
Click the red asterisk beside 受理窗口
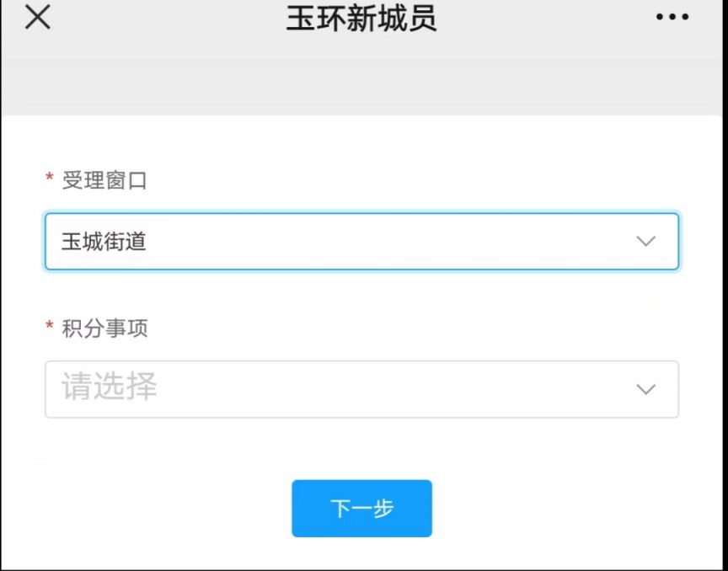tap(49, 177)
